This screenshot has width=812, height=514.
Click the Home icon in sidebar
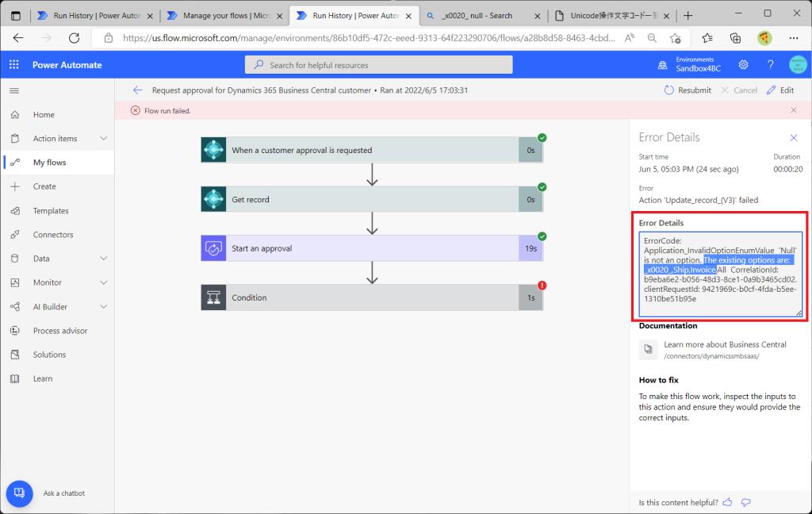point(15,114)
